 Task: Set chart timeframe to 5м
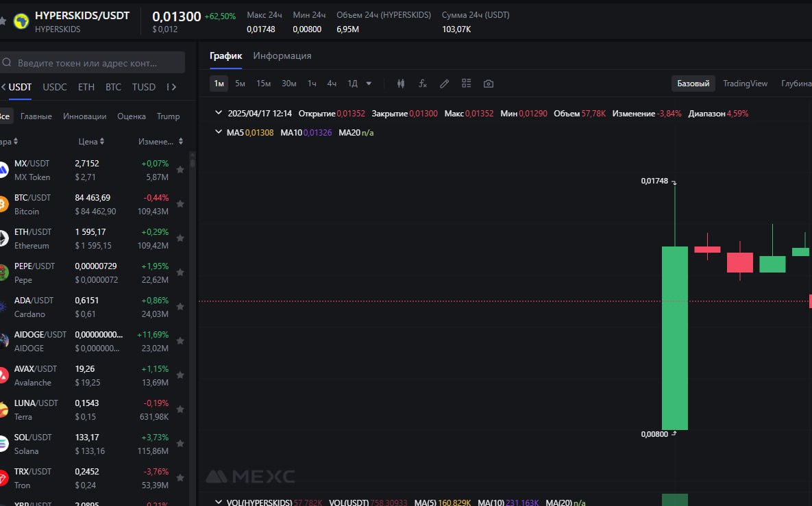tap(240, 84)
